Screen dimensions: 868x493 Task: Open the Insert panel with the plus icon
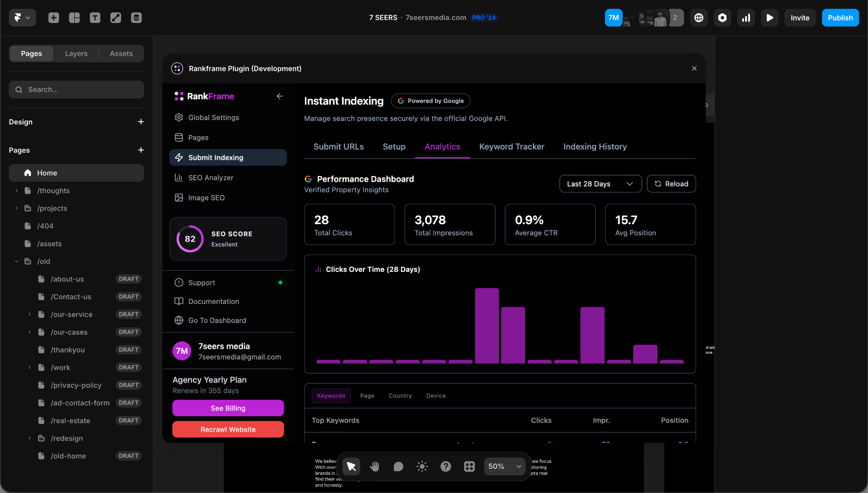tap(53, 18)
